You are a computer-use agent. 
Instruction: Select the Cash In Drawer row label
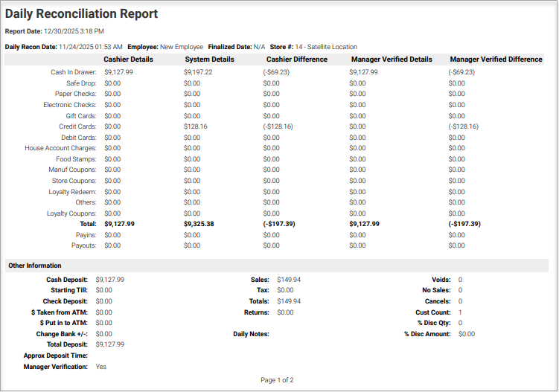pyautogui.click(x=73, y=72)
